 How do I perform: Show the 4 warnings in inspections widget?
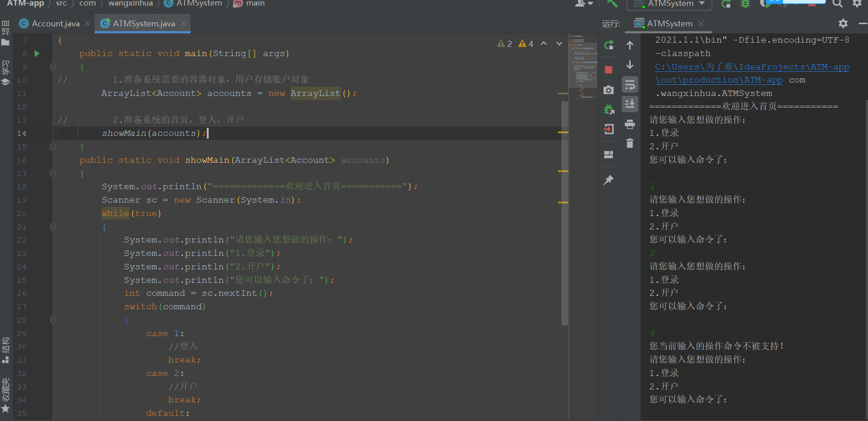tap(526, 44)
